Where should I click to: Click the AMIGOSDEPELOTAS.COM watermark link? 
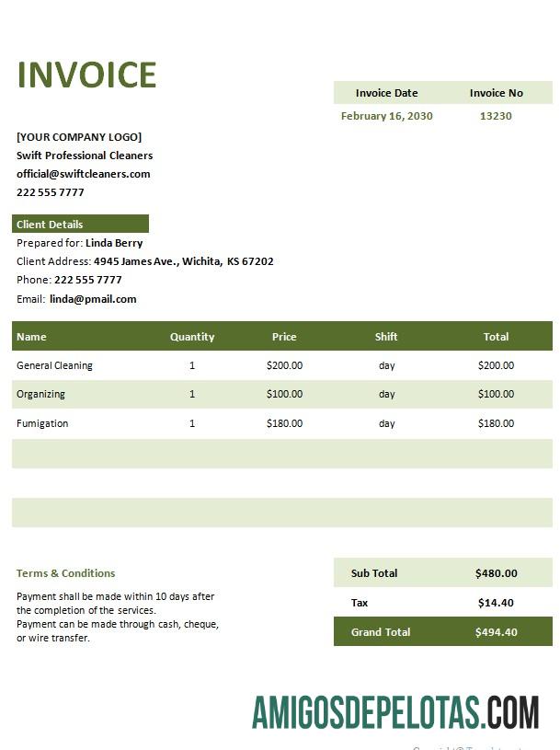point(395,711)
